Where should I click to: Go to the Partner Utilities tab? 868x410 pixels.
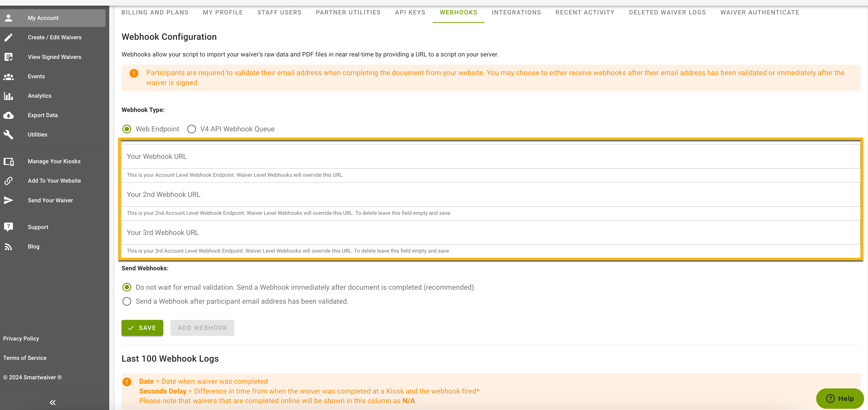pyautogui.click(x=348, y=13)
